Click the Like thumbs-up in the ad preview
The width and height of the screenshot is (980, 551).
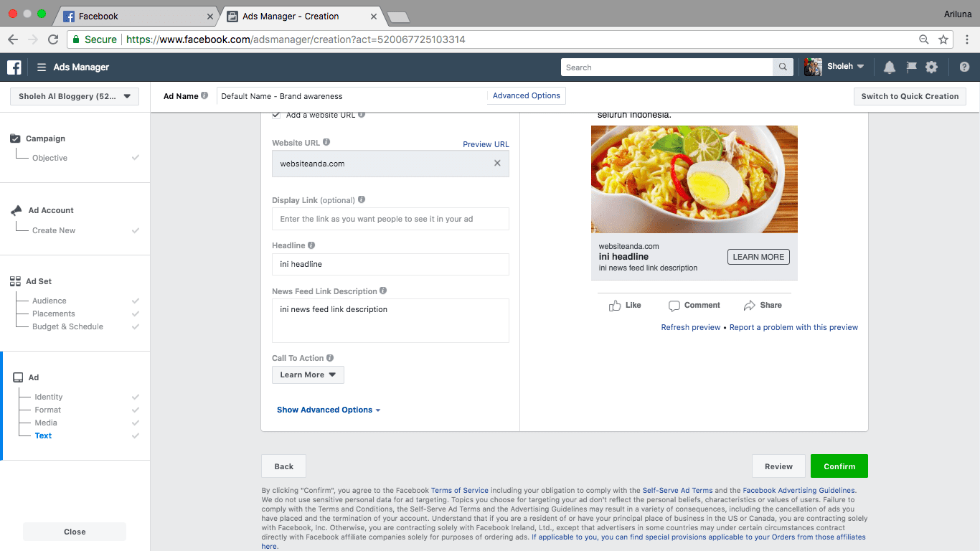point(616,305)
